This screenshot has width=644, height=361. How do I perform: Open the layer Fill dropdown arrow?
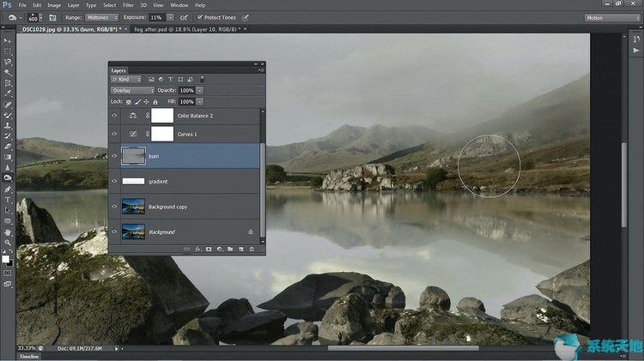tap(199, 102)
